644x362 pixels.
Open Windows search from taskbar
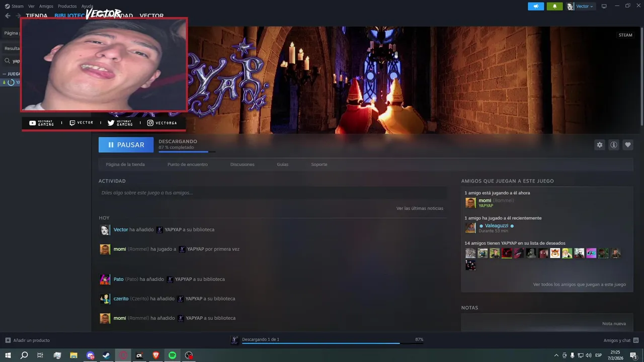(24, 355)
